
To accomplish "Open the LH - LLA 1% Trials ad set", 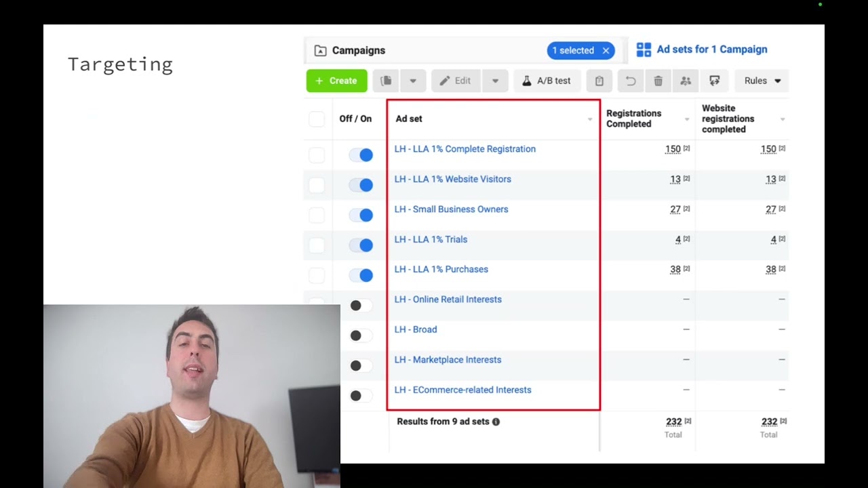I will (431, 239).
